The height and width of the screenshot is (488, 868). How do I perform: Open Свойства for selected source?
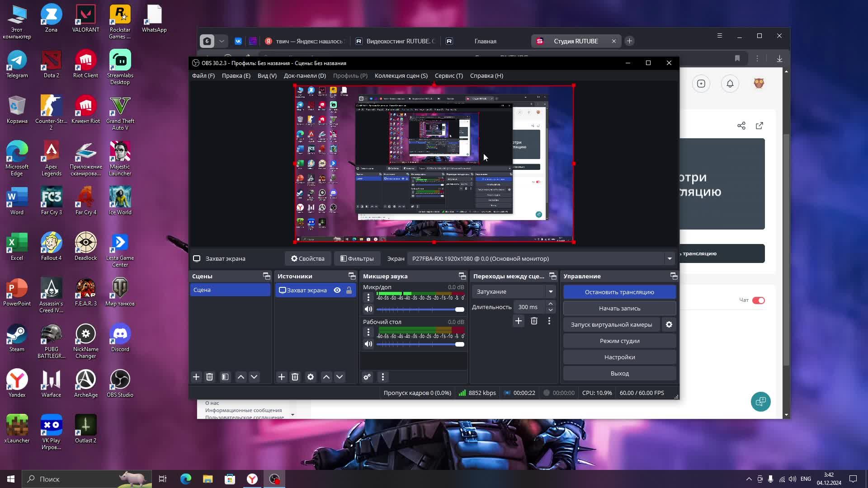click(308, 258)
